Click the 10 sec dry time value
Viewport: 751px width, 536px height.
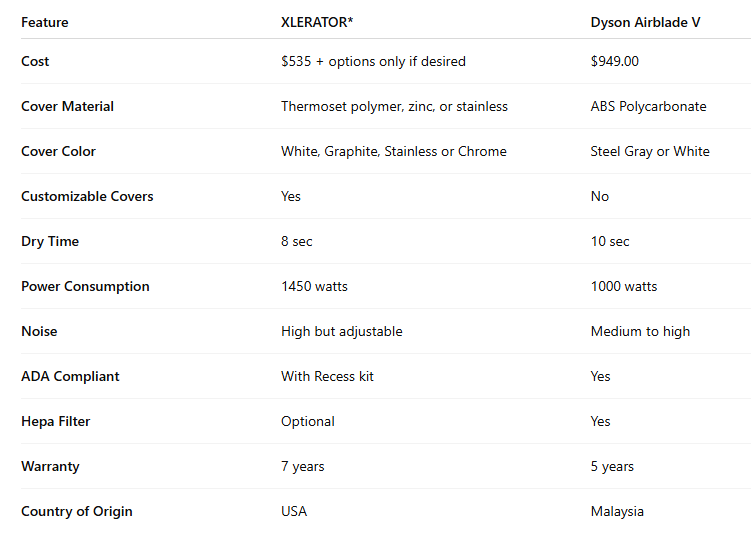[x=610, y=241]
